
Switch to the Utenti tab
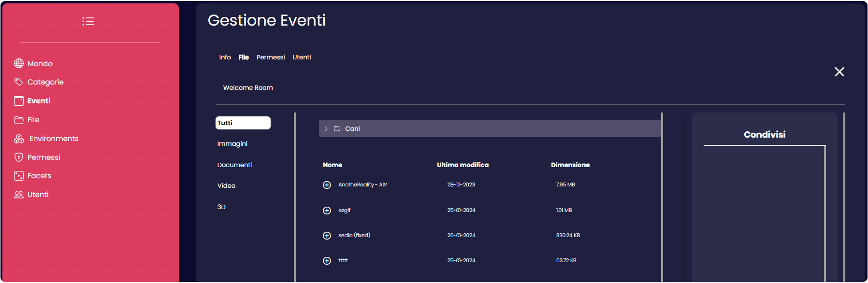(302, 57)
